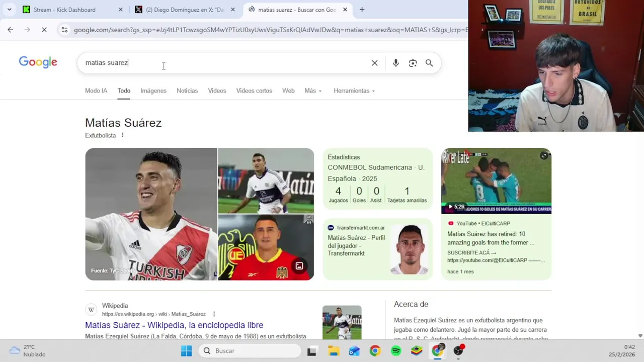Switch to Diego Domínguez en X tab
644x362 pixels.
tap(185, 10)
